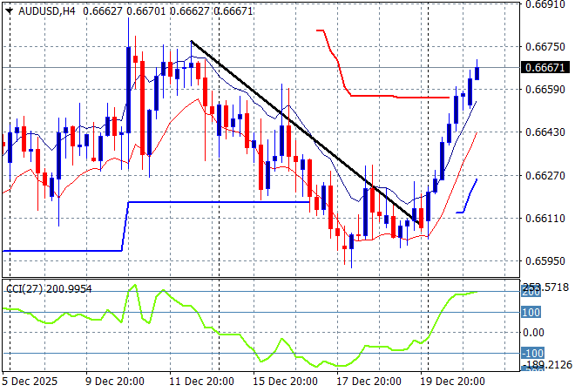Select the black descending trendline

(305, 132)
